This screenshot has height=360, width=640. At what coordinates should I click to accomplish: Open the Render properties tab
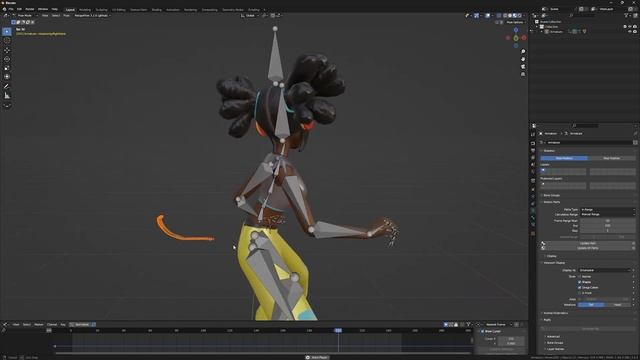(x=533, y=143)
